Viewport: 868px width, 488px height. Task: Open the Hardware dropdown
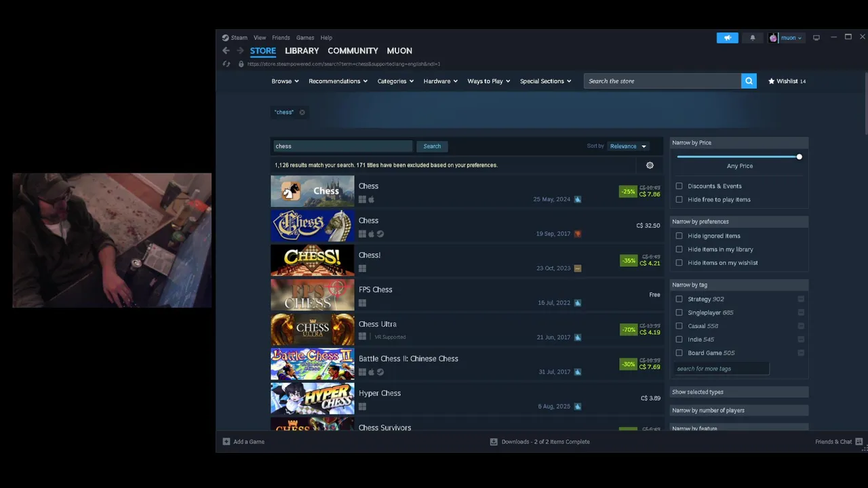click(440, 81)
